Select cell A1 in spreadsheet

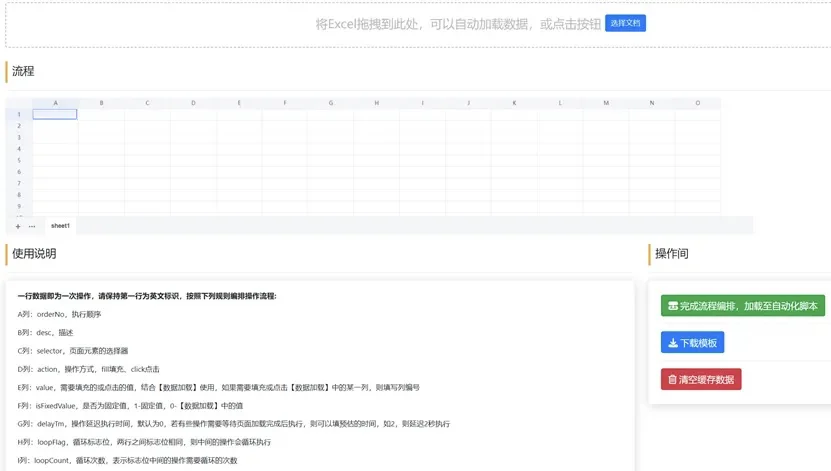[55, 114]
